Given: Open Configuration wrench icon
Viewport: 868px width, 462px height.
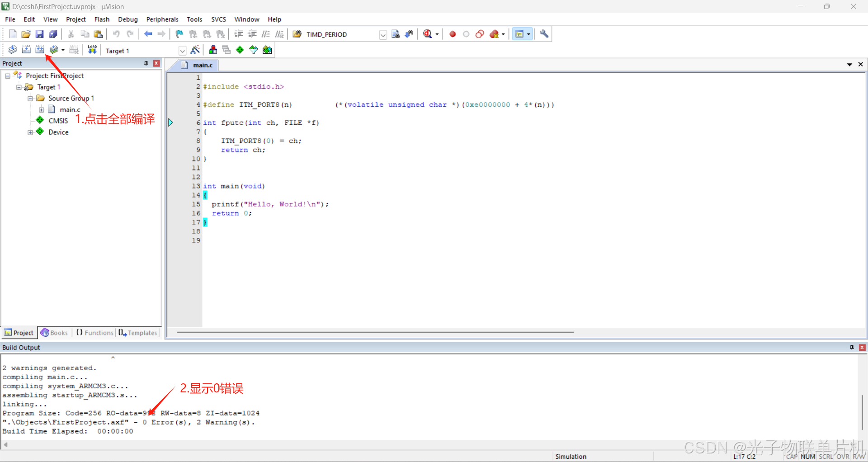Looking at the screenshot, I should point(544,34).
